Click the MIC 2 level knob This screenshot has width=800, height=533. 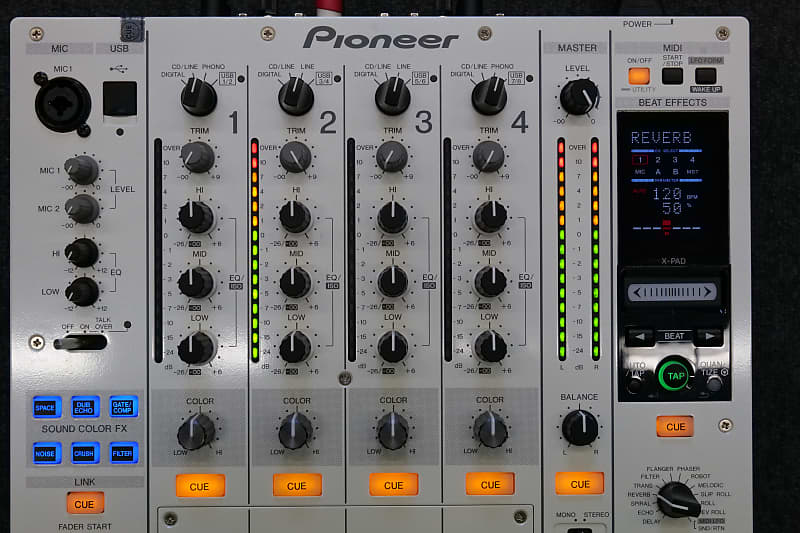coord(83,209)
